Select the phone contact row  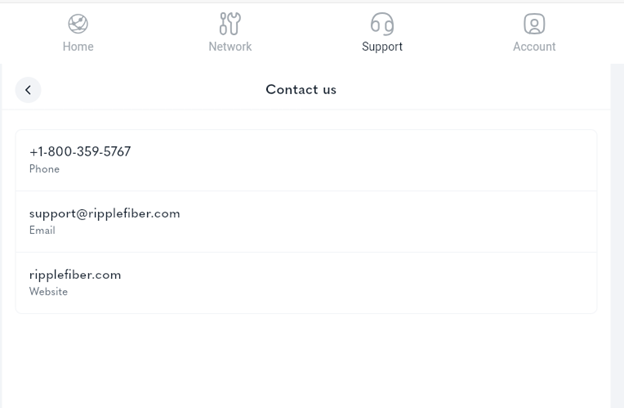point(306,160)
